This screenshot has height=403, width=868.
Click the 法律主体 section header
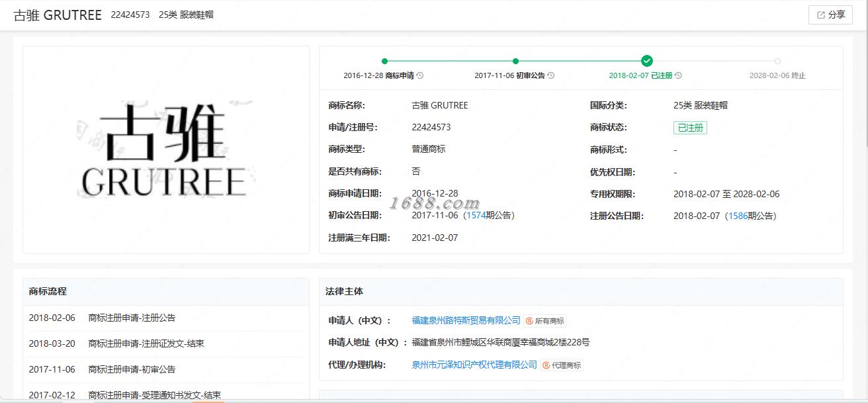(x=581, y=291)
